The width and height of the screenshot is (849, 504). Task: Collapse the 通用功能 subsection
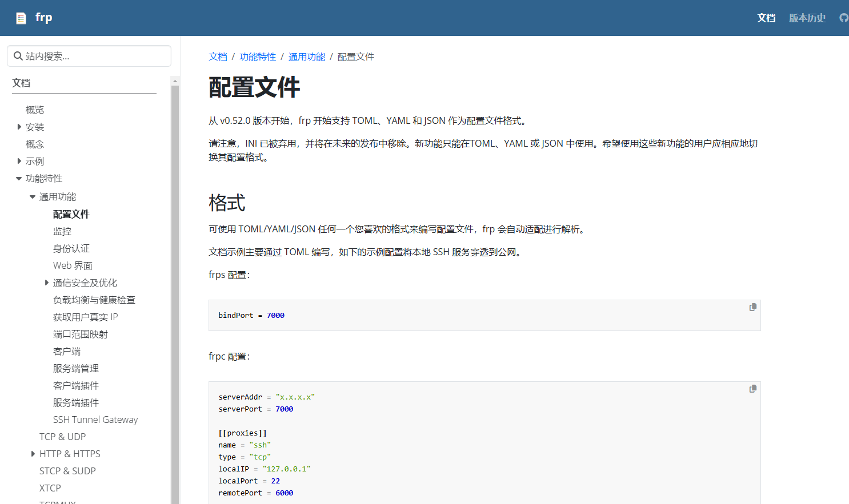(x=33, y=197)
